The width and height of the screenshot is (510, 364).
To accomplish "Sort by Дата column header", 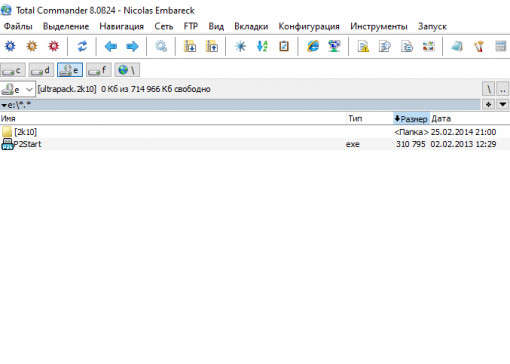I will point(470,118).
